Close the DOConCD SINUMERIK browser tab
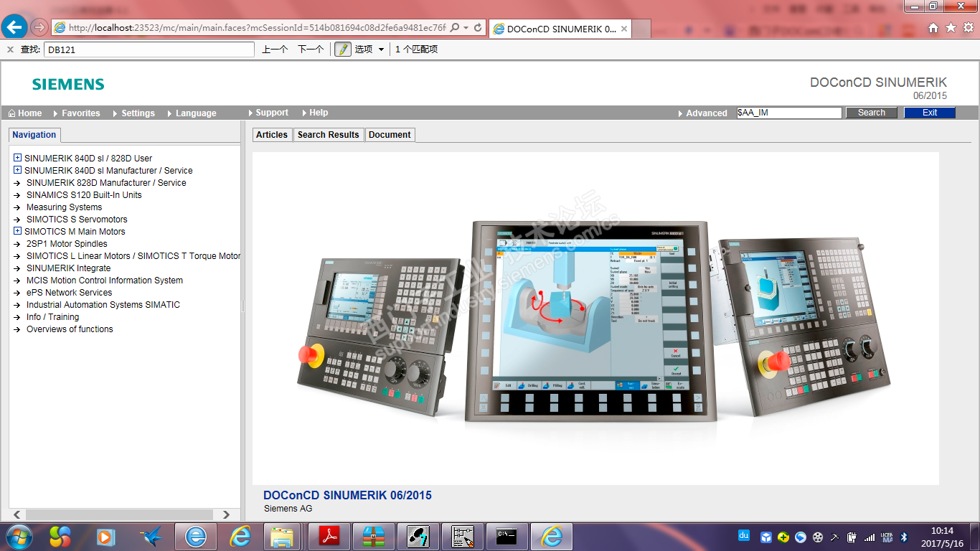 point(624,29)
